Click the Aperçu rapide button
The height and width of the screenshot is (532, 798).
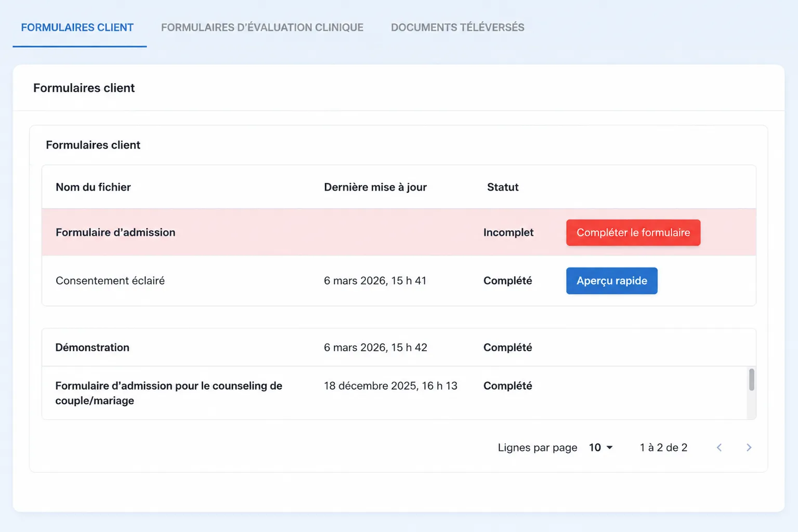coord(611,281)
